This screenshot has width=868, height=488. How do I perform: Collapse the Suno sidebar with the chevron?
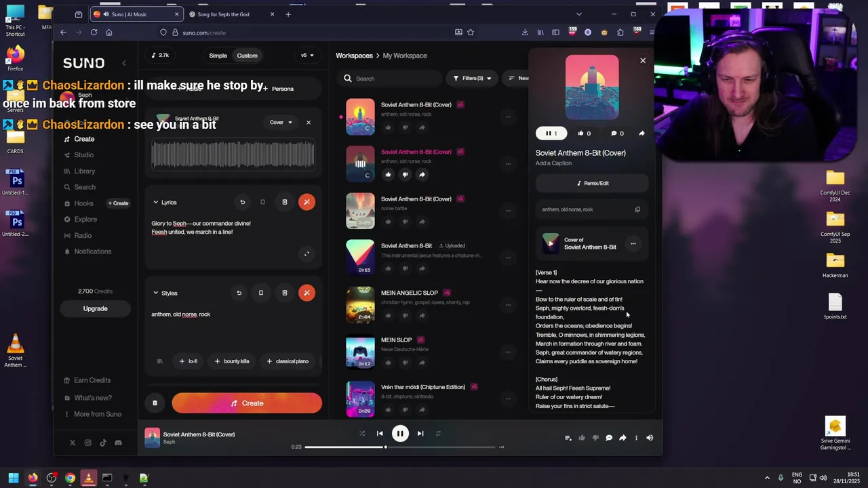coord(123,63)
